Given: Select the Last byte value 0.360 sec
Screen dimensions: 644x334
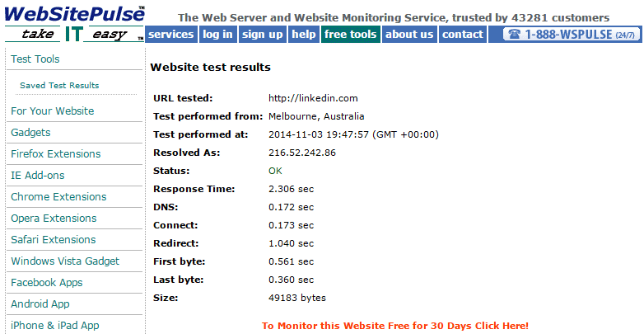Looking at the screenshot, I should tap(292, 280).
